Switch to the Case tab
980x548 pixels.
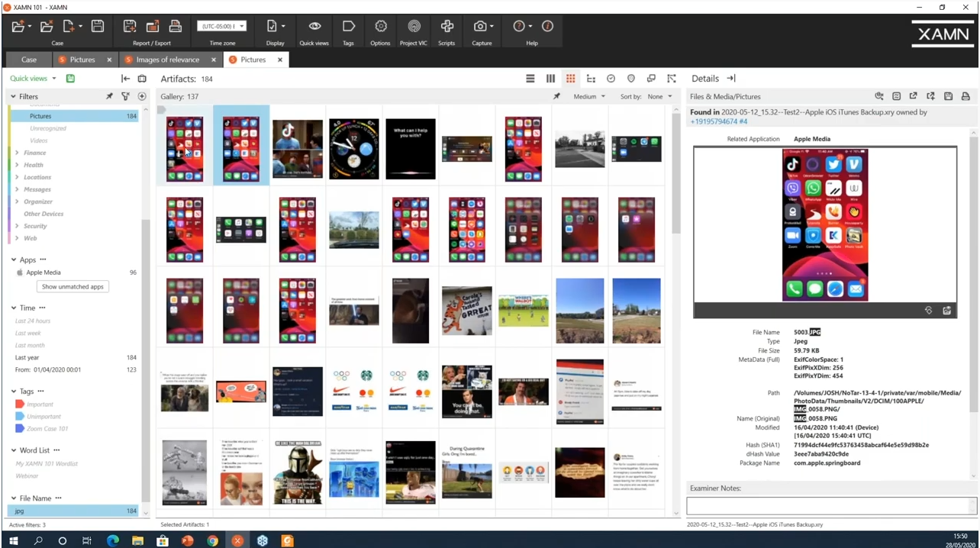coord(29,60)
